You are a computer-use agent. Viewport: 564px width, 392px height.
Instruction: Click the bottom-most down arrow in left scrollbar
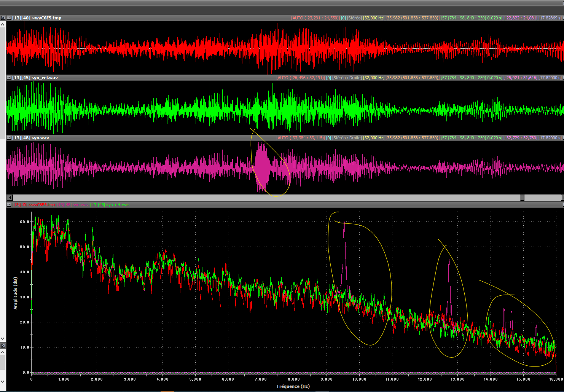3,382
